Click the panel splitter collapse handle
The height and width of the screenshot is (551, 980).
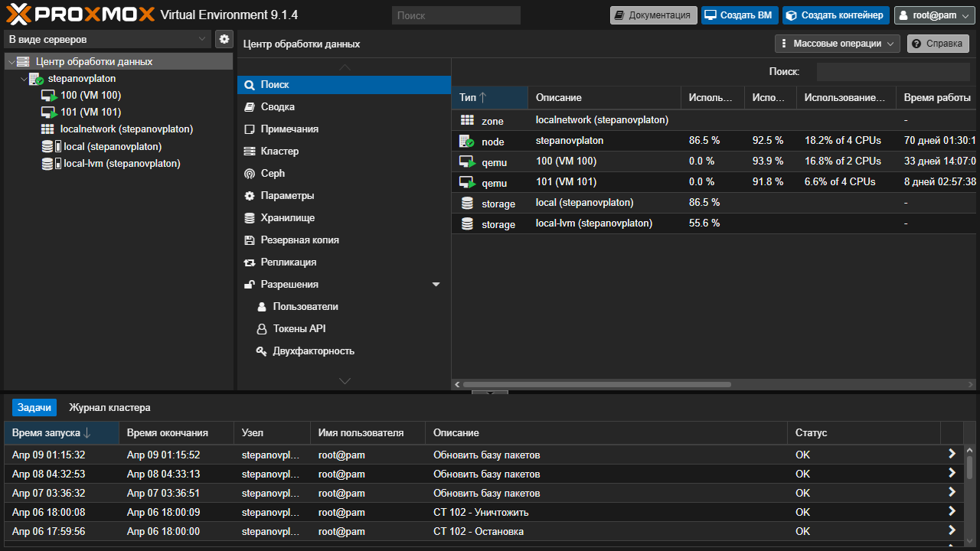pos(489,392)
